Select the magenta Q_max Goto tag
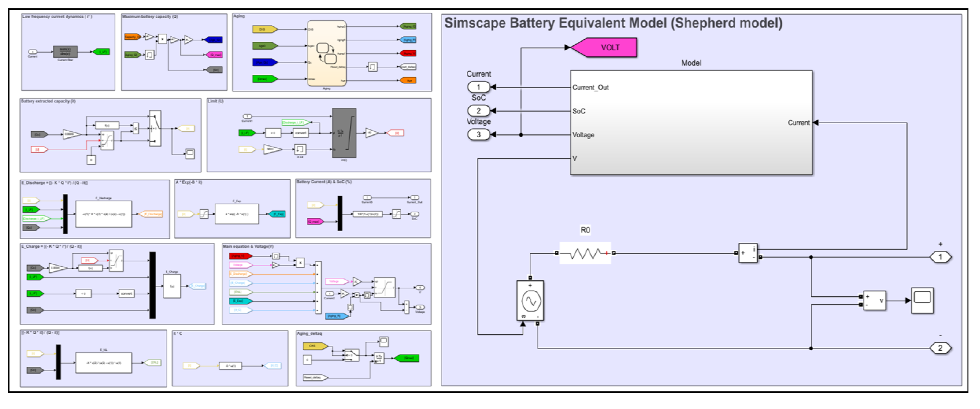 [x=214, y=55]
